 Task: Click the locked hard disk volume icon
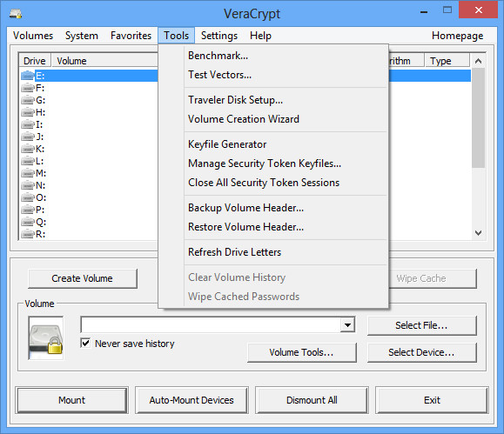coord(45,338)
